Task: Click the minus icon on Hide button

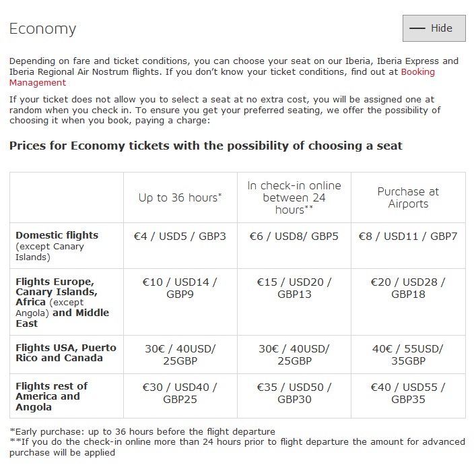Action: pos(417,28)
